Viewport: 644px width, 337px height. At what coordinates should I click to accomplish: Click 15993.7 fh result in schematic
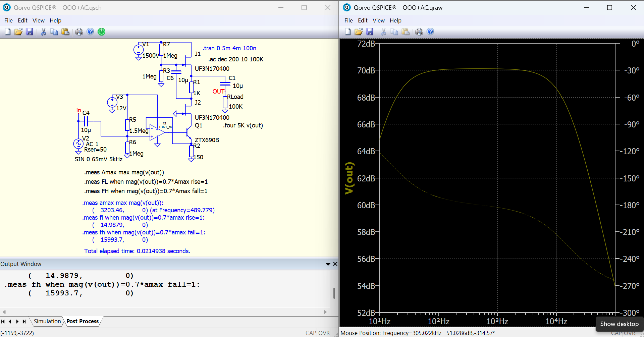(x=112, y=240)
